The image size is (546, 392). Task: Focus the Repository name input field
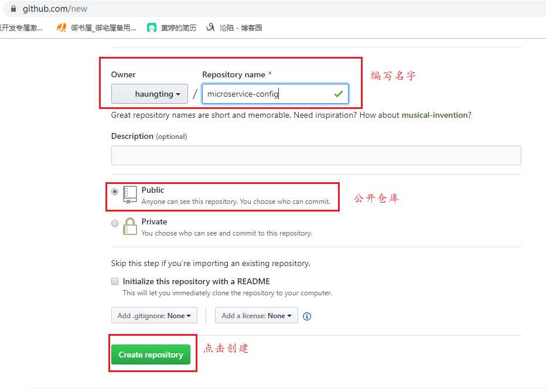[275, 94]
